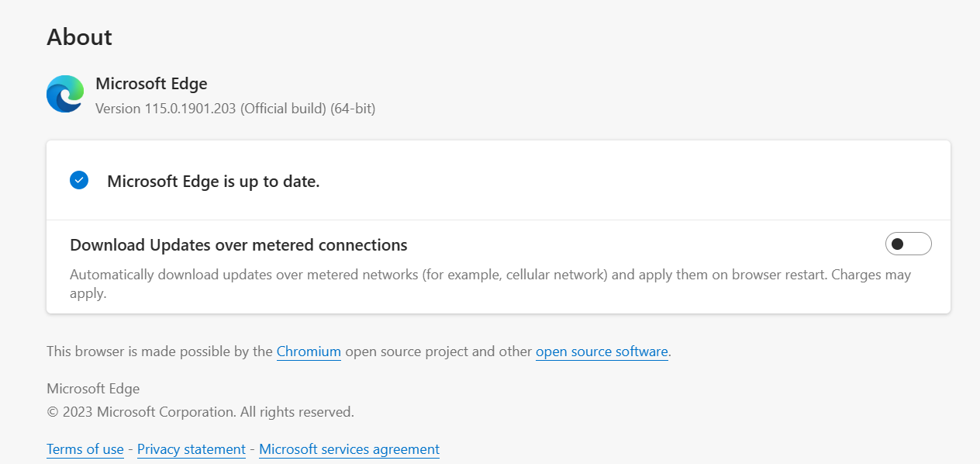Open the Microsoft services agreement link

pos(349,449)
